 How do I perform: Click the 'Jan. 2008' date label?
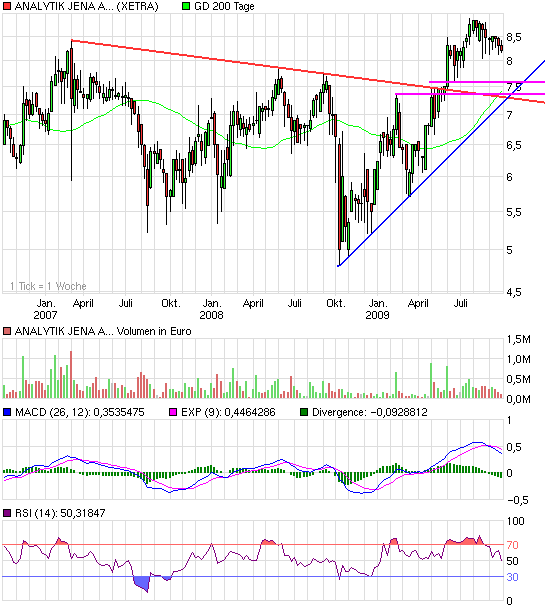pos(212,309)
